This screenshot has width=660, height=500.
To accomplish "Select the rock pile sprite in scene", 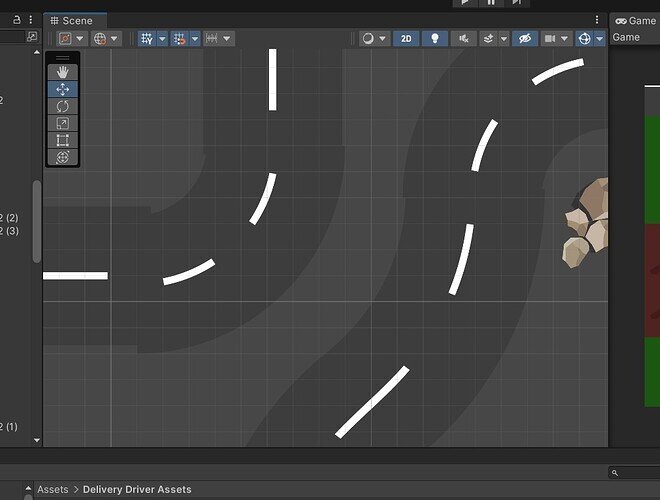I will (x=586, y=223).
